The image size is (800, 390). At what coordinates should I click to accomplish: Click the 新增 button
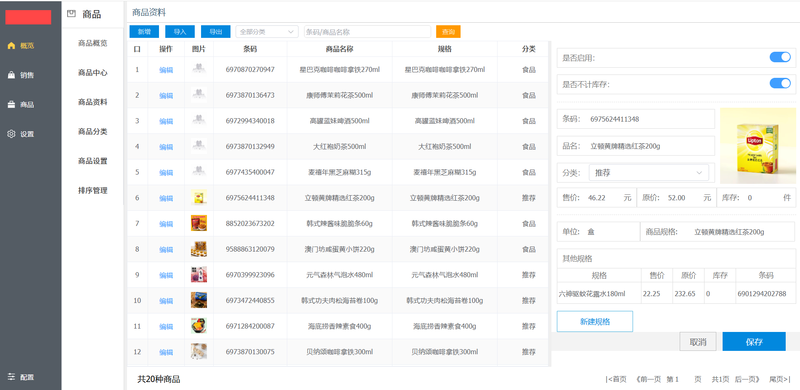point(144,32)
